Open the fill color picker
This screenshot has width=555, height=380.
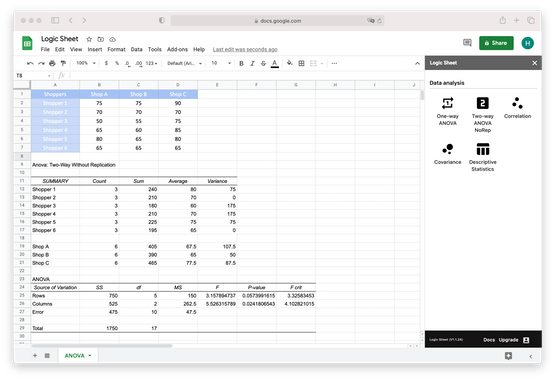coord(290,63)
